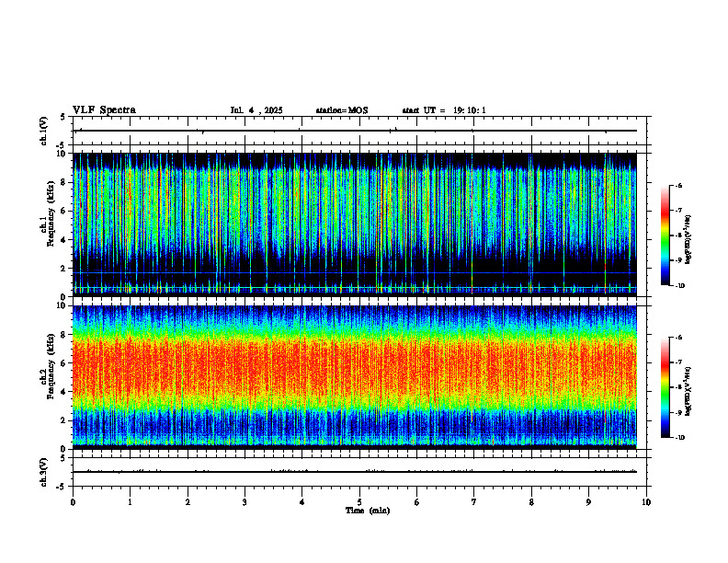Click the time axis tick label "5"

pyautogui.click(x=359, y=502)
